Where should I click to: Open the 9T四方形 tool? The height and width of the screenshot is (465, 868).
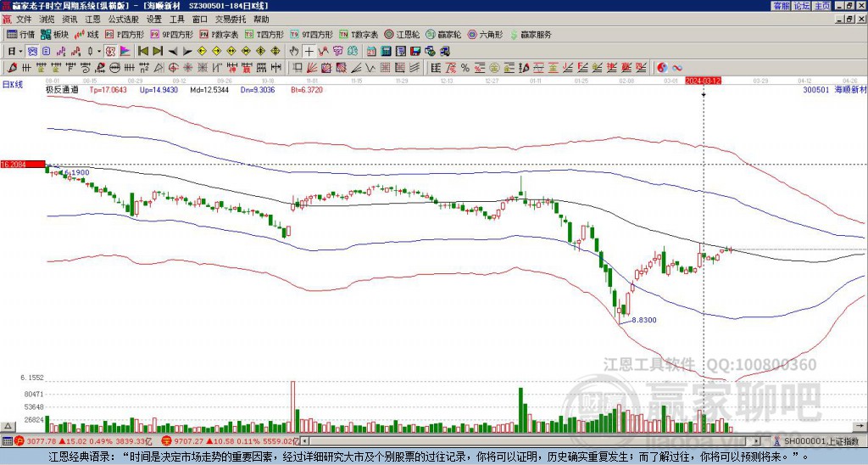312,34
